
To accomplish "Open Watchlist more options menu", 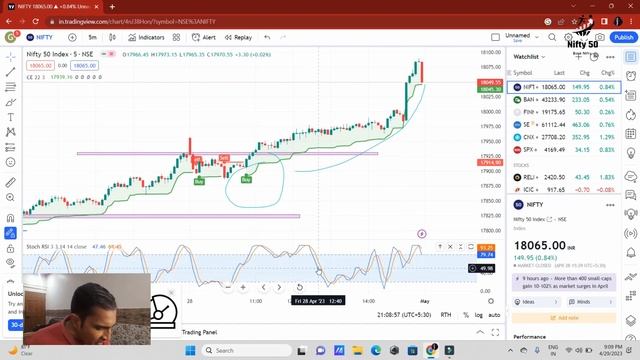I will click(610, 57).
